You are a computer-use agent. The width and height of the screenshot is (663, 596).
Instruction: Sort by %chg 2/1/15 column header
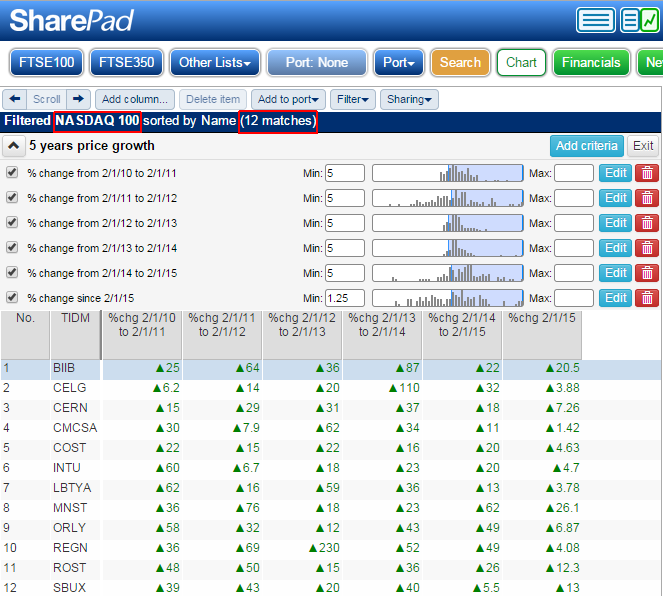(x=542, y=335)
